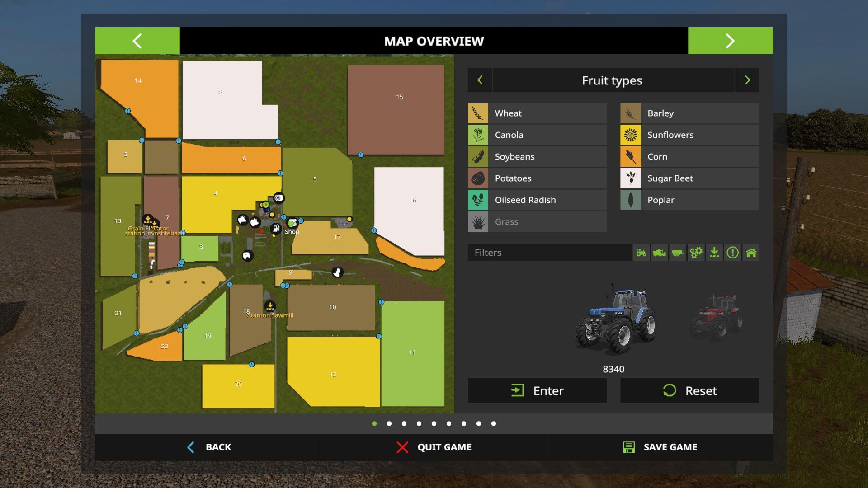The height and width of the screenshot is (488, 868).
Task: Jump to the second page dot
Action: [389, 424]
